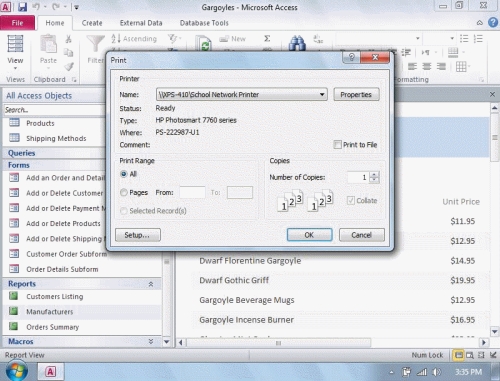500x381 pixels.
Task: Click the Totals sigma icon
Action: (x=267, y=39)
